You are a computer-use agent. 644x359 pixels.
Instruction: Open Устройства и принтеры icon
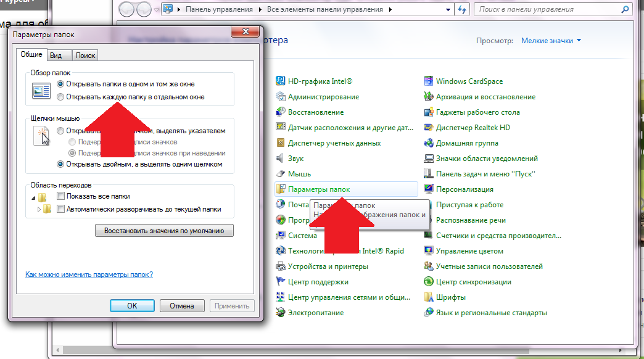[x=281, y=266]
